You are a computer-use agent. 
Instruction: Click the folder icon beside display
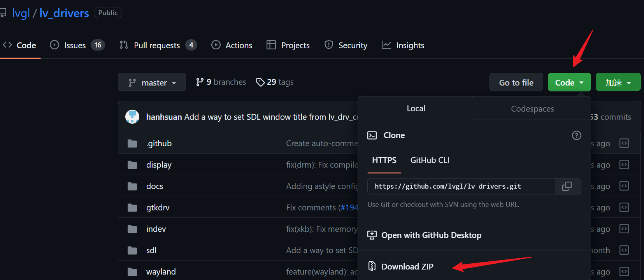click(x=132, y=165)
